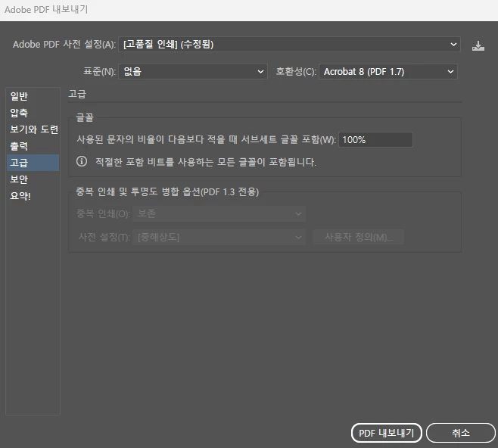Open the Adobe PDF 사전 설정 dropdown
The height and width of the screenshot is (448, 498).
click(x=289, y=44)
